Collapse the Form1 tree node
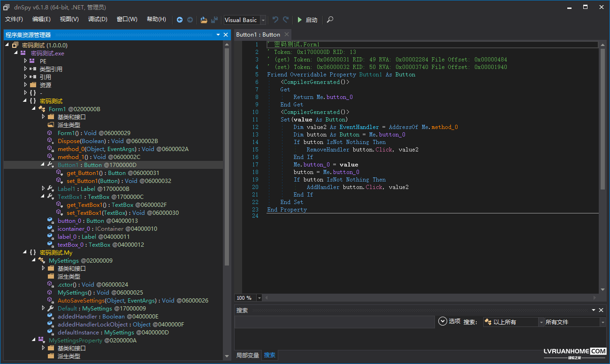This screenshot has height=364, width=610. click(34, 109)
